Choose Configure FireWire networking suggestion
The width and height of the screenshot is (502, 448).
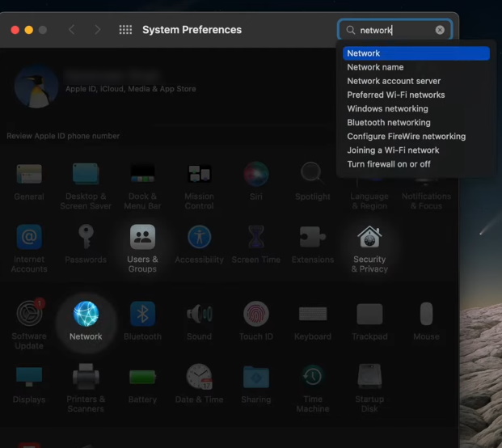point(416,137)
